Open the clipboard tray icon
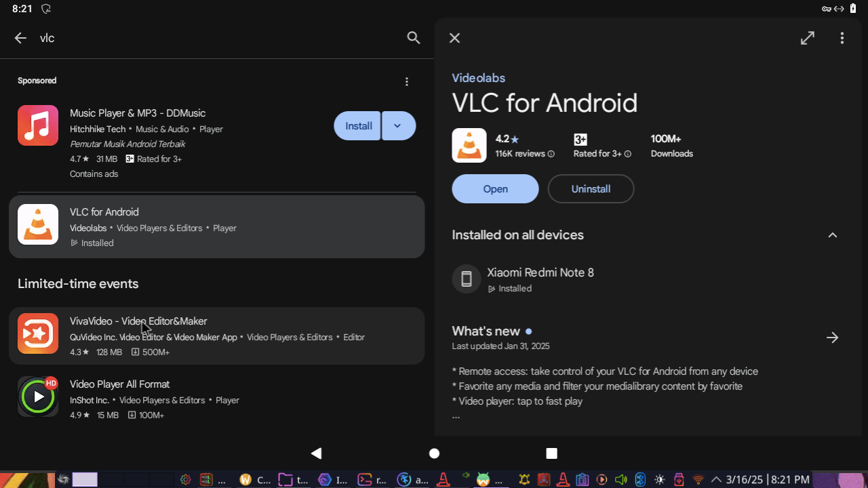868x488 pixels. (x=582, y=480)
